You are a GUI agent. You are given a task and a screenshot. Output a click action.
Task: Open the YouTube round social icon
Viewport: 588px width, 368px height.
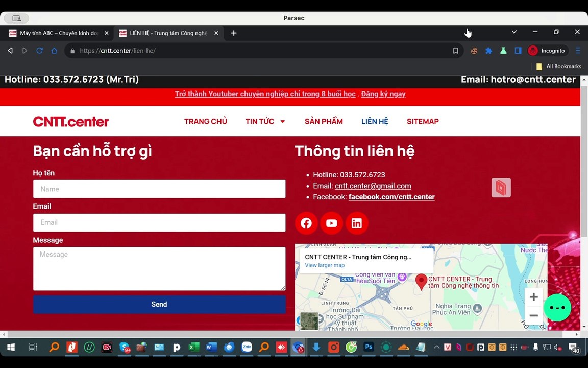(331, 223)
